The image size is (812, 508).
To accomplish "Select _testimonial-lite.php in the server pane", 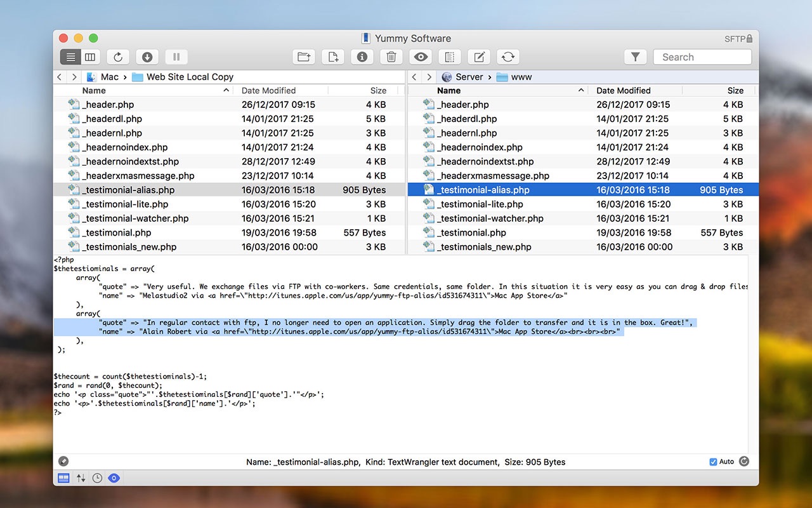I will point(583,204).
